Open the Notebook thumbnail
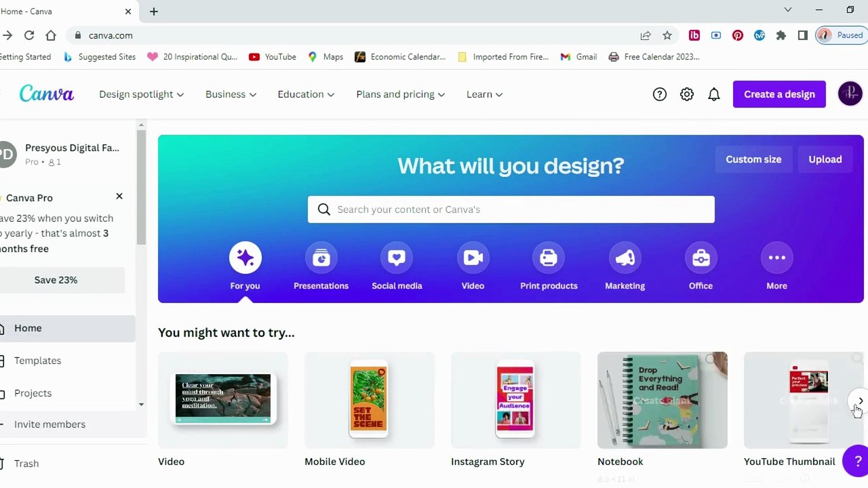 (663, 400)
